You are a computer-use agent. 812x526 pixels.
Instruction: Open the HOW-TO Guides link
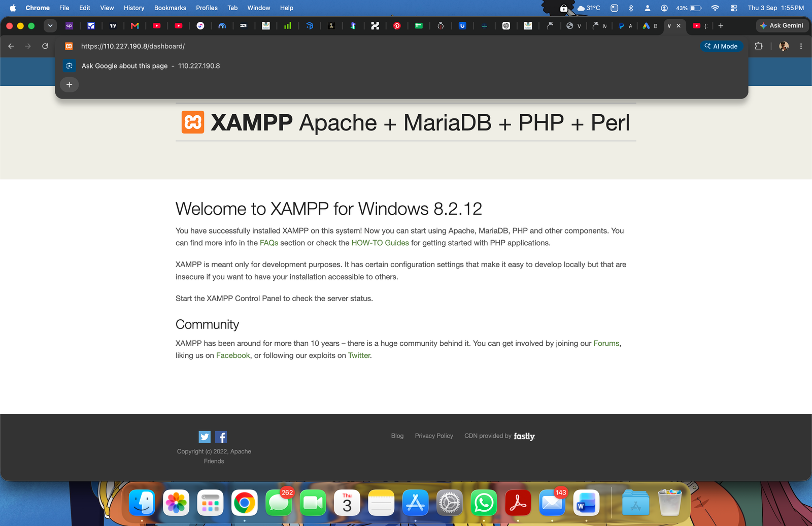coord(380,243)
